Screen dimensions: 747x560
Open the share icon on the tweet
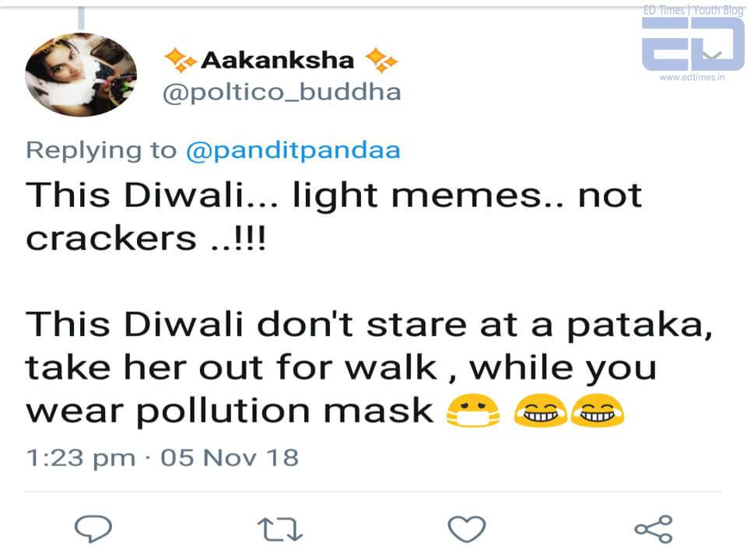coord(654,530)
